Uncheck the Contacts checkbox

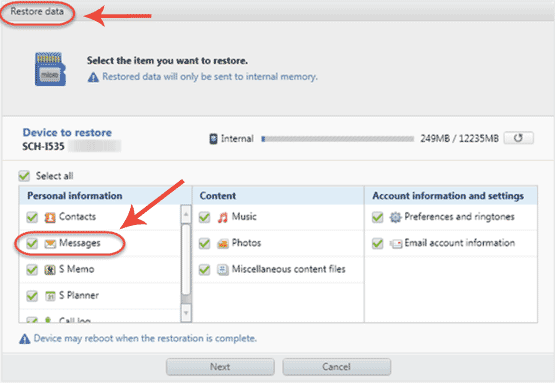[x=32, y=217]
